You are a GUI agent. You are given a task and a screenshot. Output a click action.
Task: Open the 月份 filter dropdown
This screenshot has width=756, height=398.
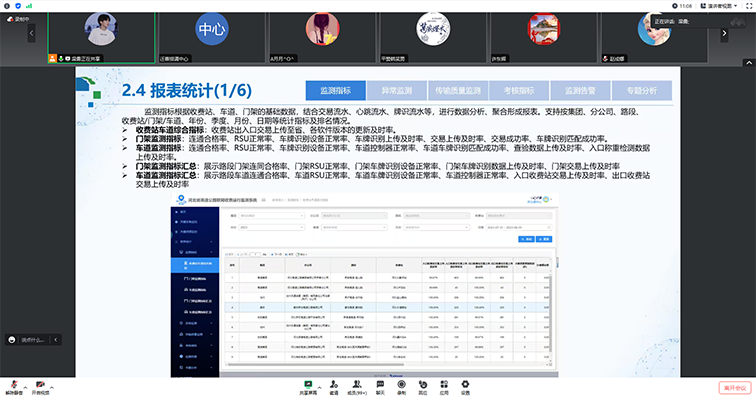436,227
